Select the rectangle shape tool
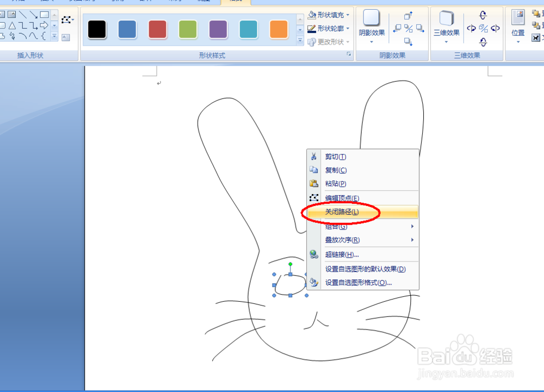The height and width of the screenshot is (392, 544). (x=45, y=15)
